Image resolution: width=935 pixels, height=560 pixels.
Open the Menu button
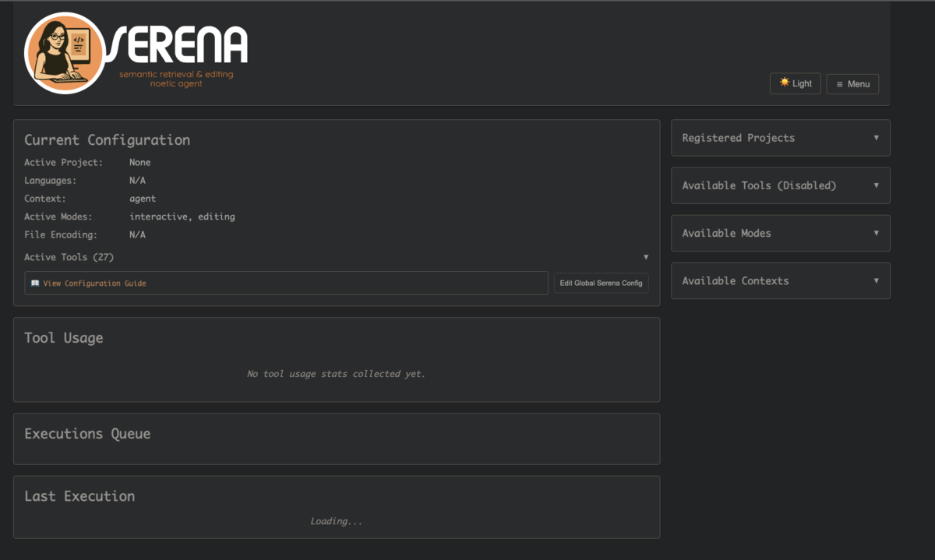[x=852, y=83]
